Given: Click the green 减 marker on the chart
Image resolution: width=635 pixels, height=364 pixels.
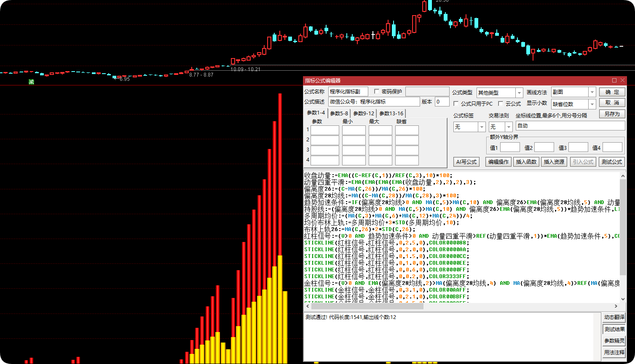Looking at the screenshot, I should tap(31, 82).
